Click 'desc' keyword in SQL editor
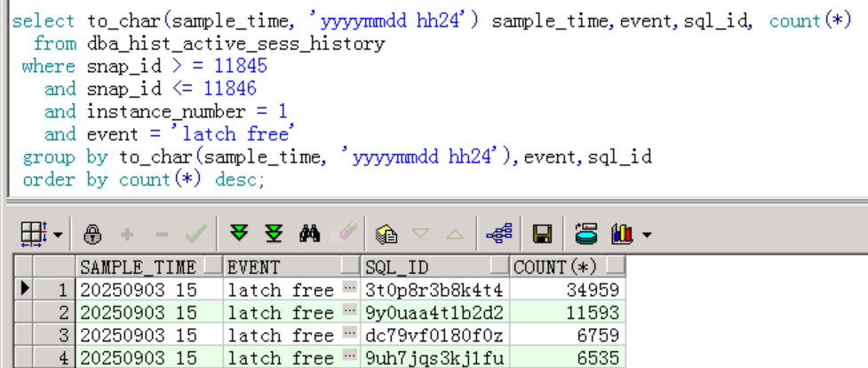The image size is (868, 368). (x=235, y=180)
